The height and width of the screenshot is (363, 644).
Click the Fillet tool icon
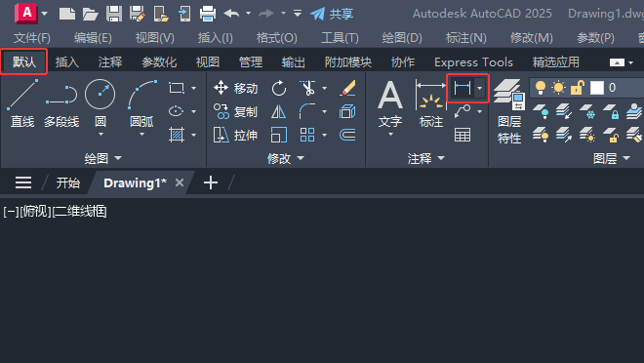pyautogui.click(x=307, y=111)
